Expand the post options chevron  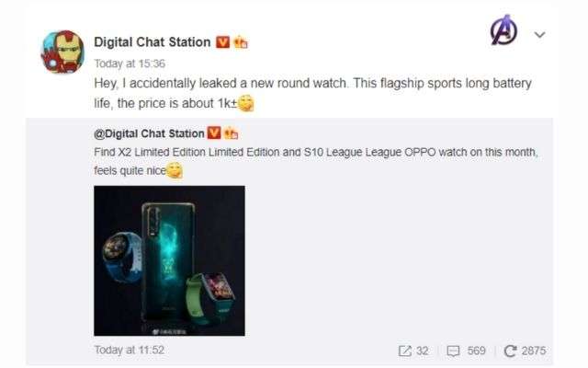tap(539, 35)
